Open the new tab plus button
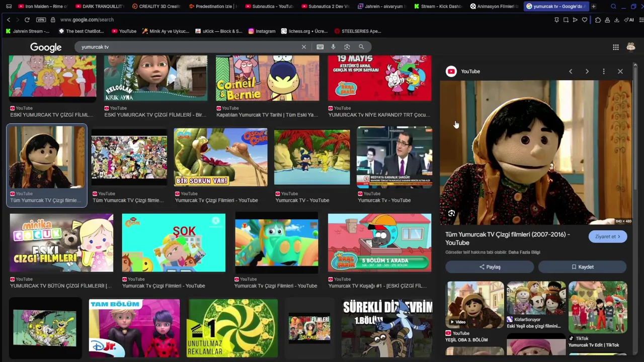 point(594,7)
